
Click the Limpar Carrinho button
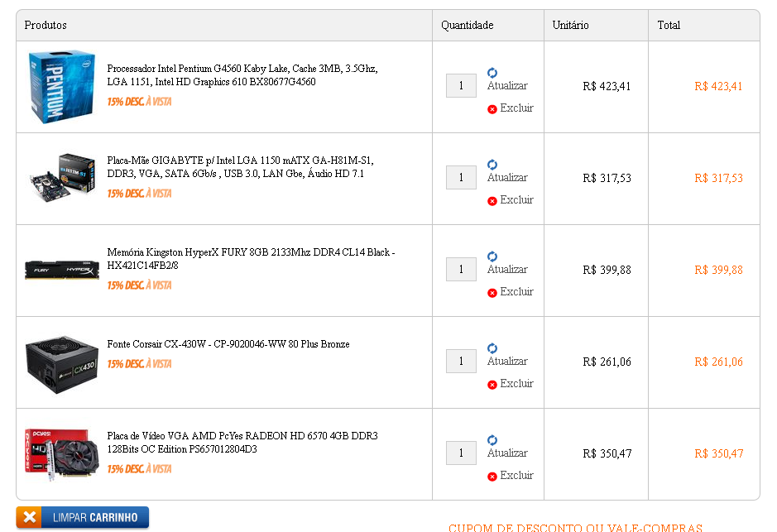(x=82, y=518)
